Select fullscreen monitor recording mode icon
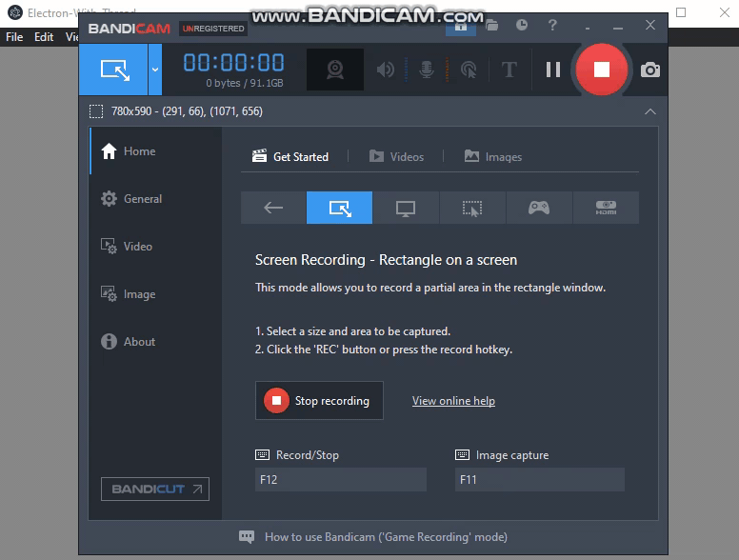 coord(406,208)
